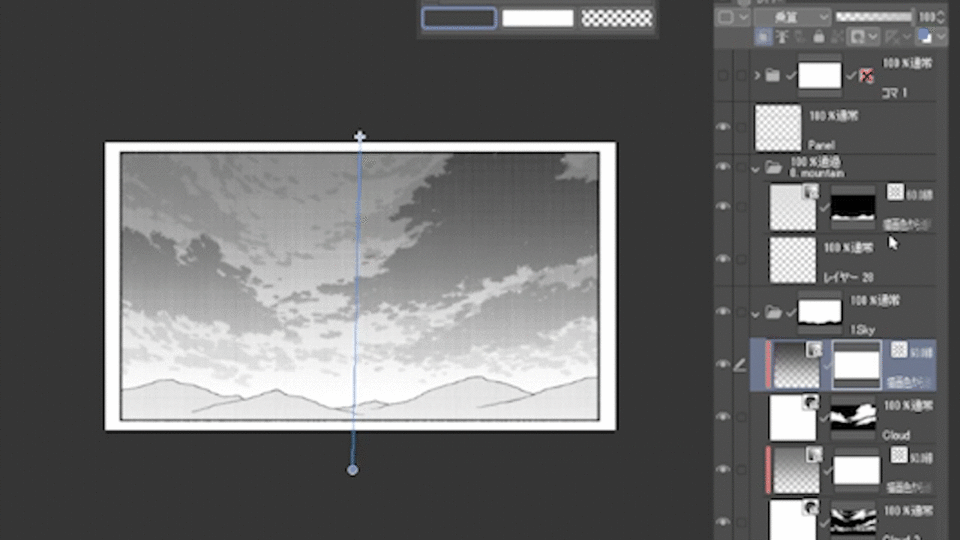960x540 pixels.
Task: Open the blending mode dropdown 乗算
Action: pyautogui.click(x=793, y=17)
